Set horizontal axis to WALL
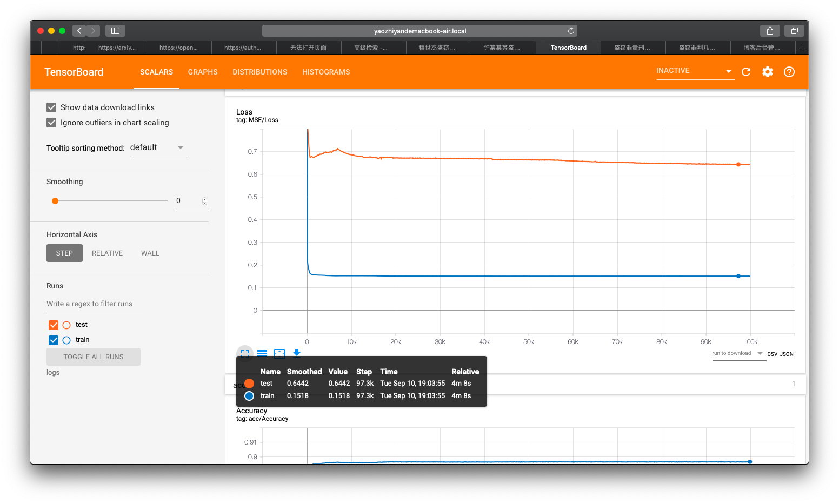This screenshot has height=504, width=839. pyautogui.click(x=150, y=253)
